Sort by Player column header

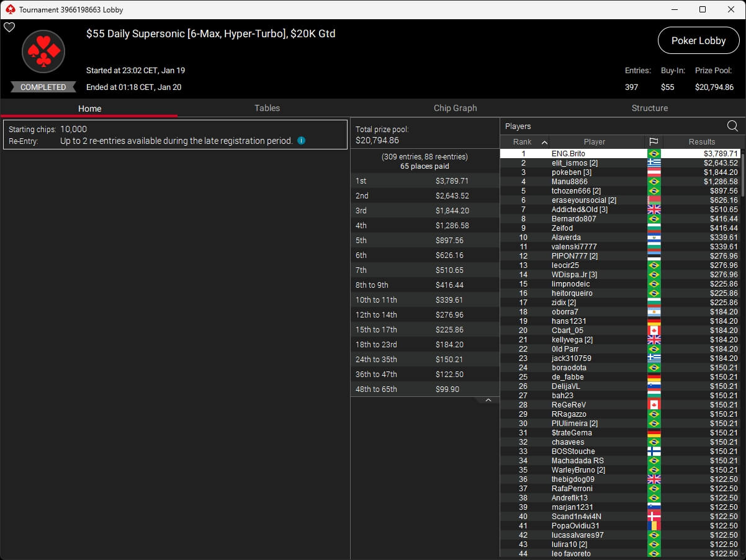(594, 142)
